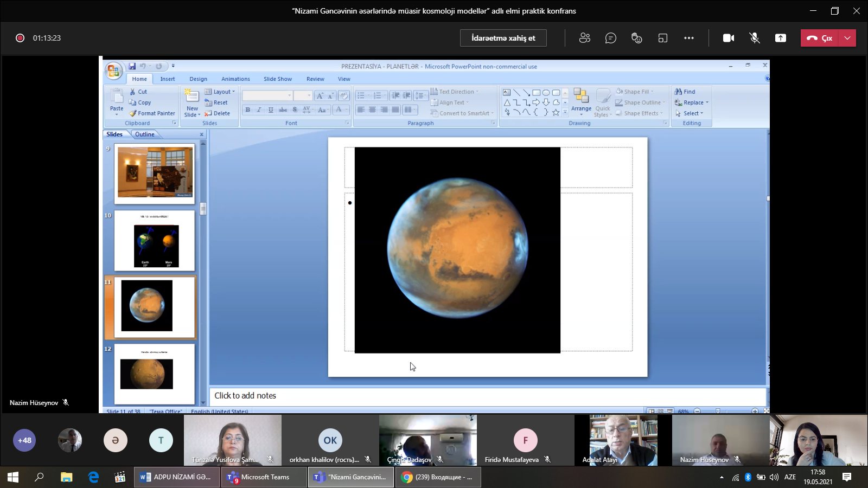Open more actions ellipsis in Teams

click(x=688, y=38)
